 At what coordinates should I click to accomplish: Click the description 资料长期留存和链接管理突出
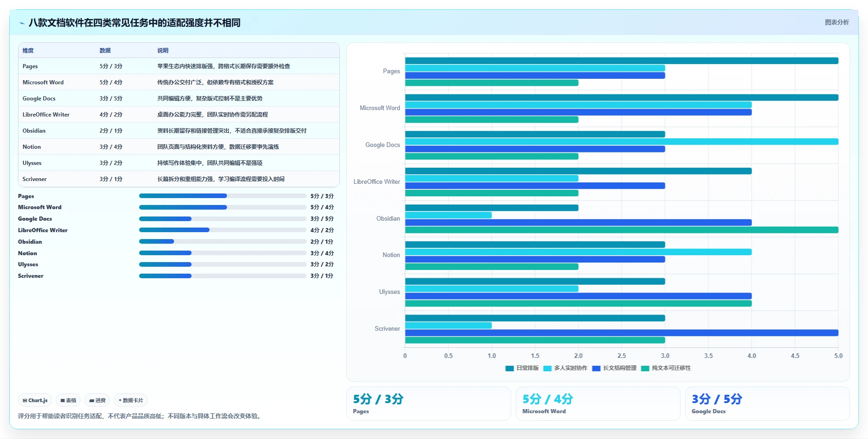(x=232, y=131)
